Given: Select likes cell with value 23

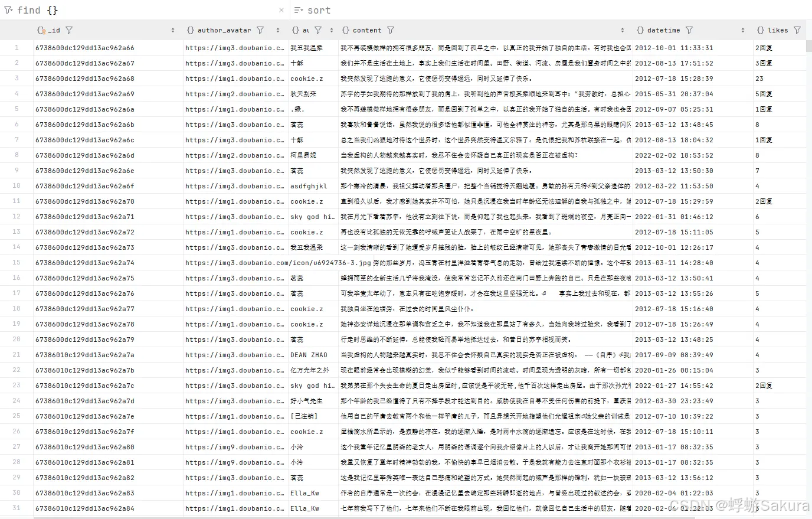Looking at the screenshot, I should [x=780, y=79].
